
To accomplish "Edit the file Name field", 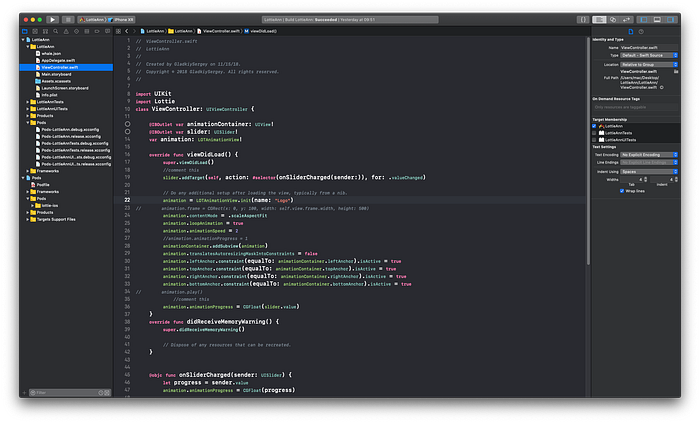I will 649,47.
